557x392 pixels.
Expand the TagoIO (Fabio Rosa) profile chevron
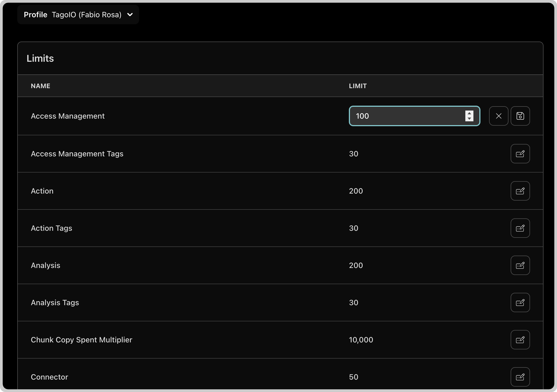(130, 15)
